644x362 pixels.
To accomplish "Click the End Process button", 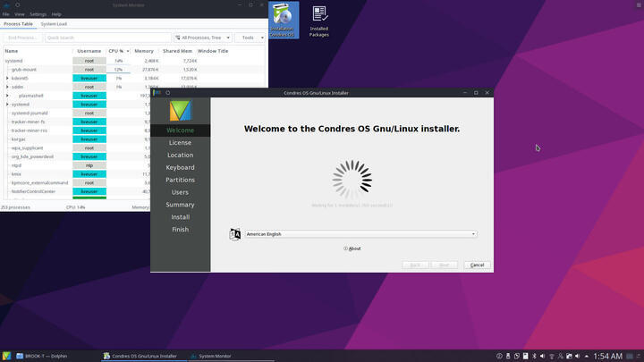I will tap(22, 38).
